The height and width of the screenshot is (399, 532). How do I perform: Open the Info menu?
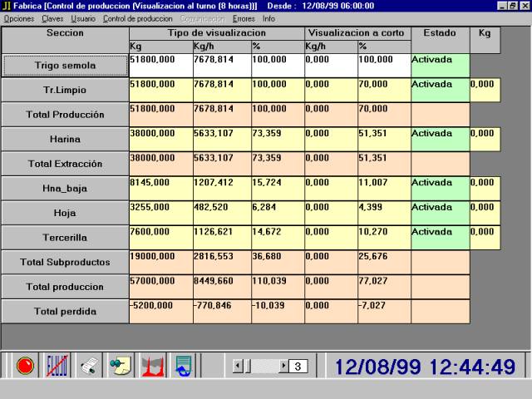(x=268, y=19)
